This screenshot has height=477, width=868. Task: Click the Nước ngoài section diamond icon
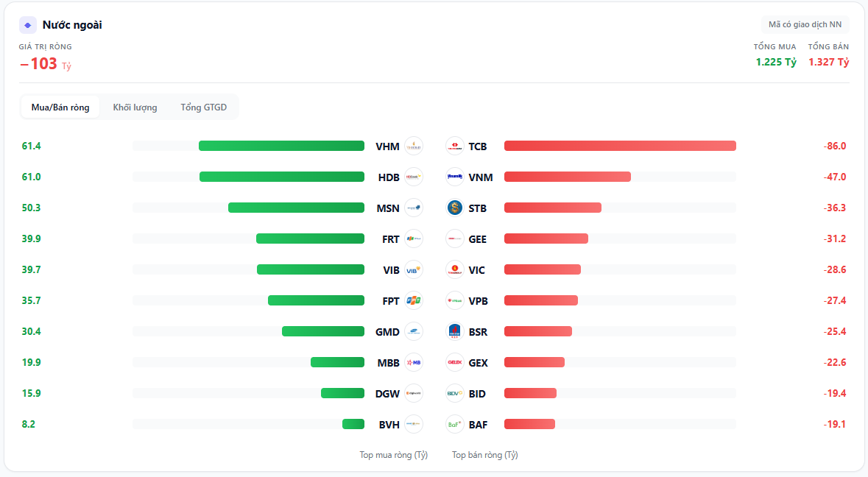coord(28,25)
